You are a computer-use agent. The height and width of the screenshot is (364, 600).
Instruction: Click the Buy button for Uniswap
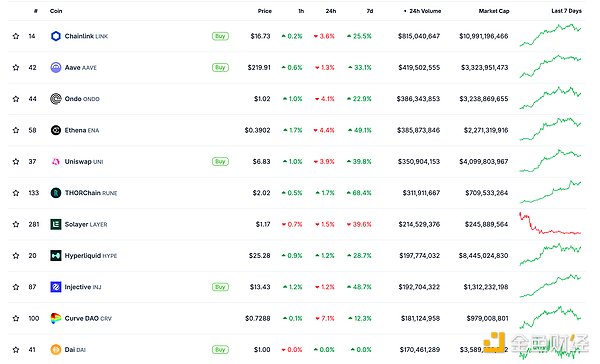220,162
